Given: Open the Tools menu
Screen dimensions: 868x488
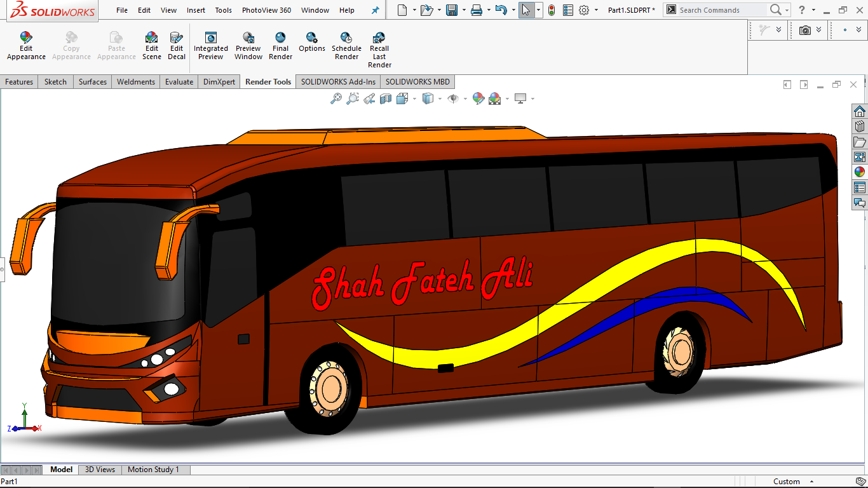Looking at the screenshot, I should (x=223, y=10).
